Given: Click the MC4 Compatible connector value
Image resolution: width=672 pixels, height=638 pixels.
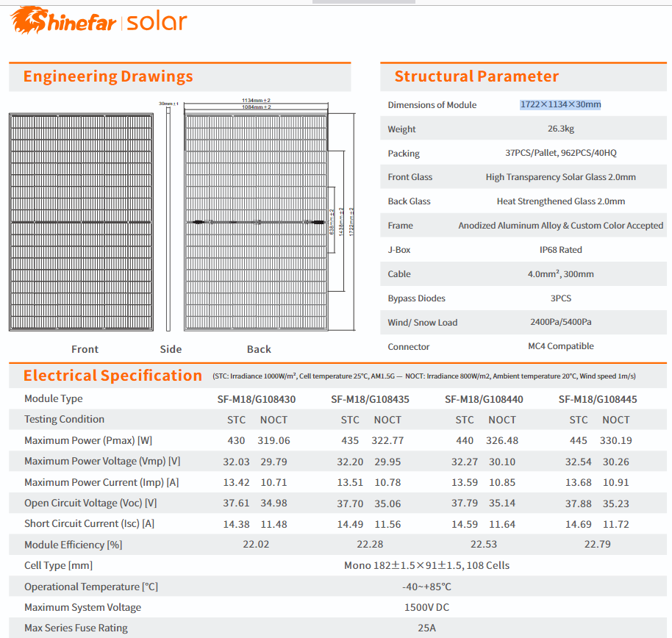Looking at the screenshot, I should tap(560, 346).
